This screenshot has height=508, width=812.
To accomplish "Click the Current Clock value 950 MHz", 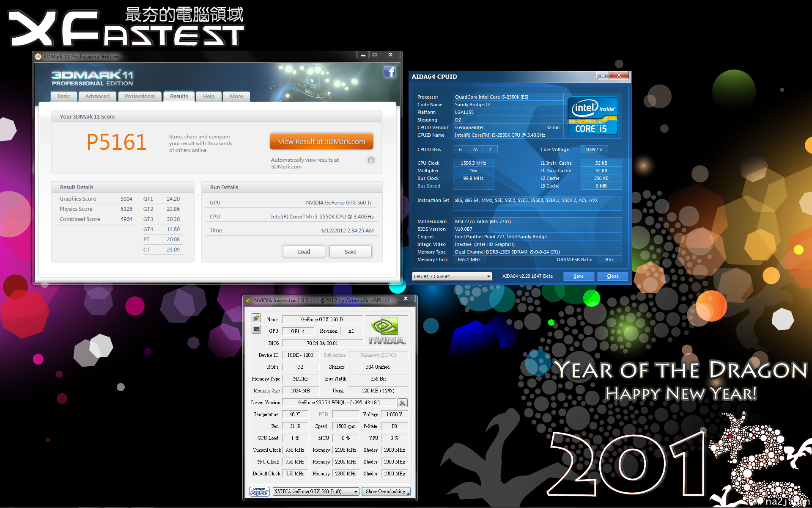I will coord(295,450).
